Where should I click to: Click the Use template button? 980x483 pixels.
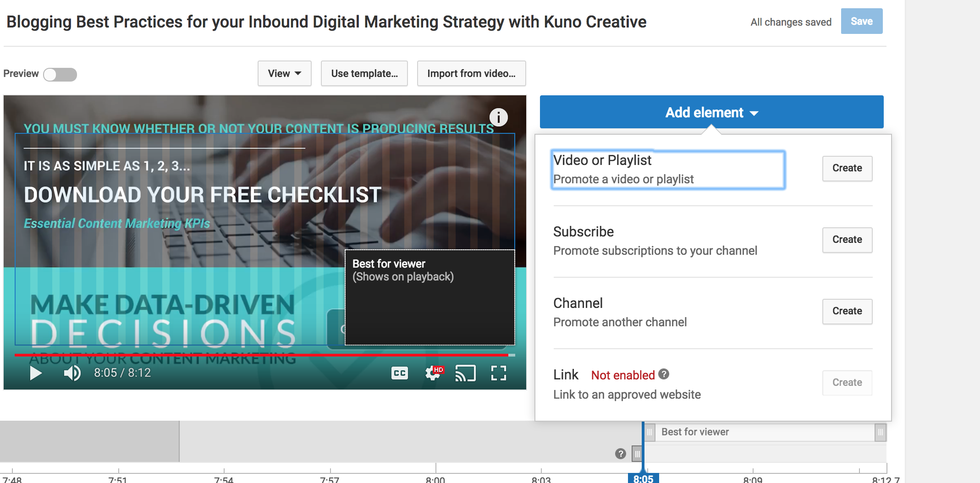(x=364, y=73)
